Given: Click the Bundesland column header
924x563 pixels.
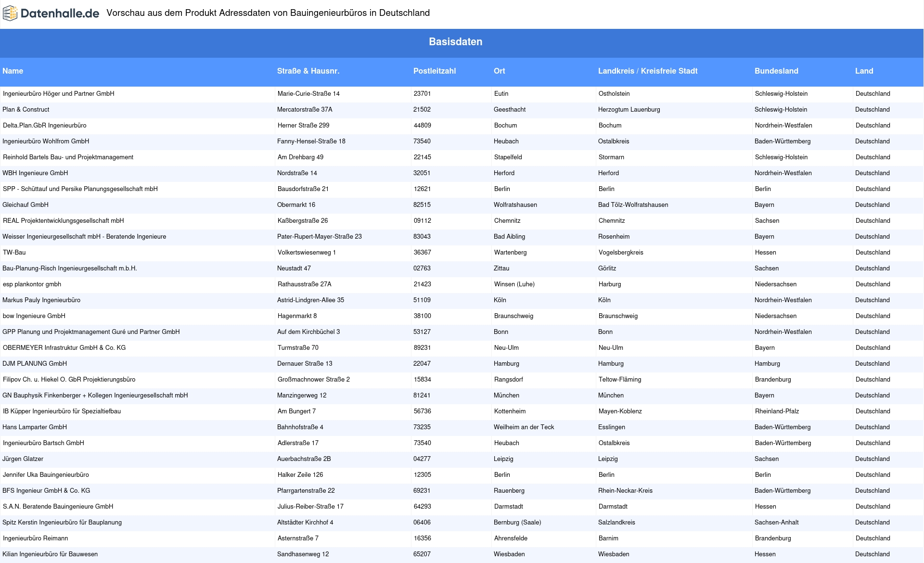Looking at the screenshot, I should pyautogui.click(x=776, y=71).
